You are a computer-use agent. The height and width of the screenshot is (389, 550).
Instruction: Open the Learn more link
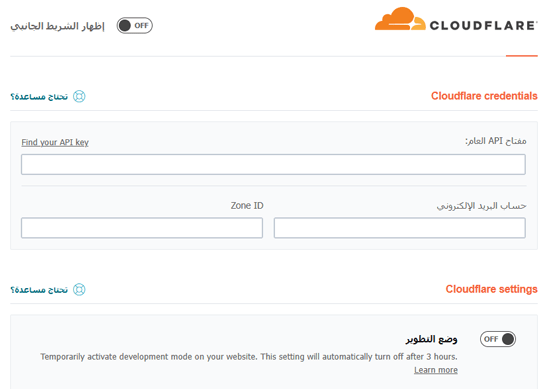[x=436, y=370]
